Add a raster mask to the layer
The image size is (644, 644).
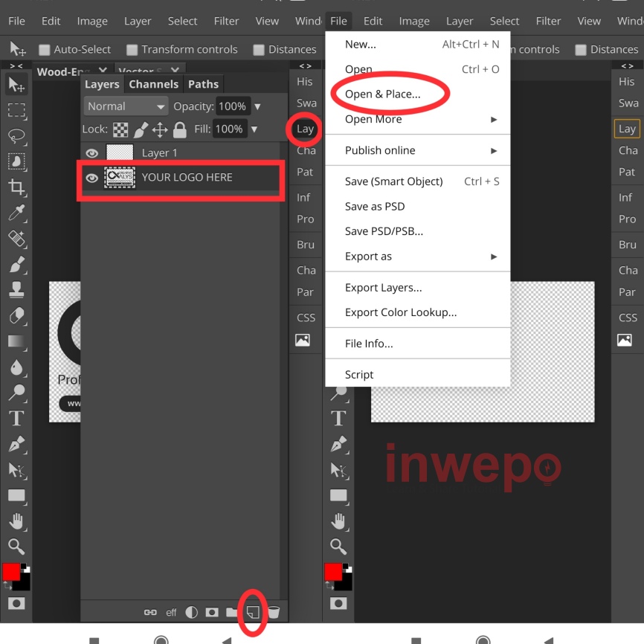212,612
